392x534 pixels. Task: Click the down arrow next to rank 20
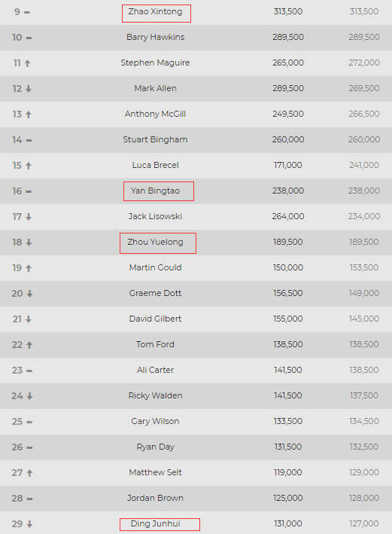click(29, 294)
